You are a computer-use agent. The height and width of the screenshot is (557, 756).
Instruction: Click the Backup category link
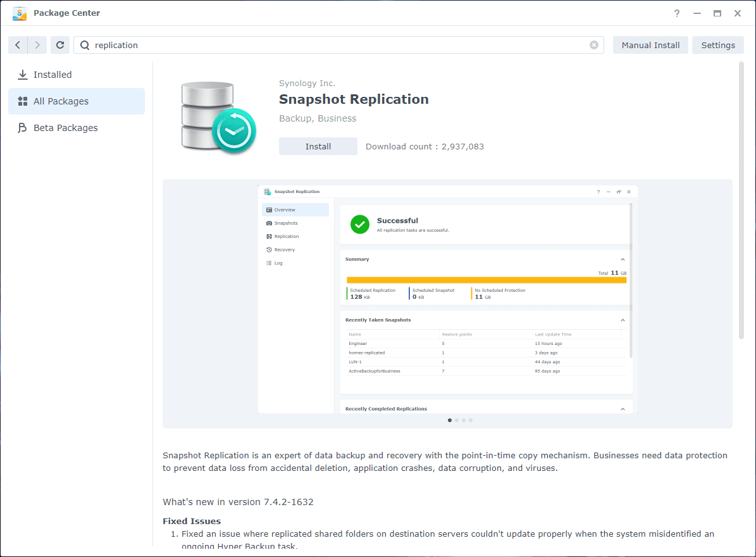click(x=295, y=118)
